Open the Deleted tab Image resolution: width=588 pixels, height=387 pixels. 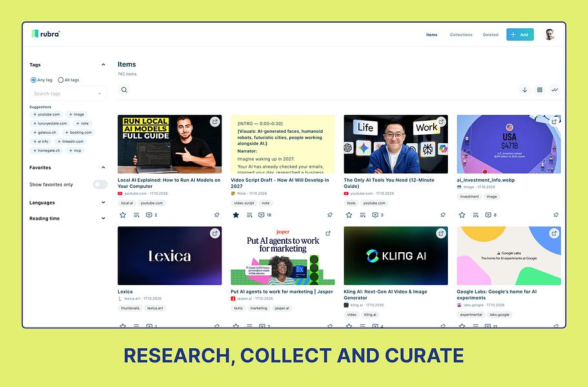point(491,34)
